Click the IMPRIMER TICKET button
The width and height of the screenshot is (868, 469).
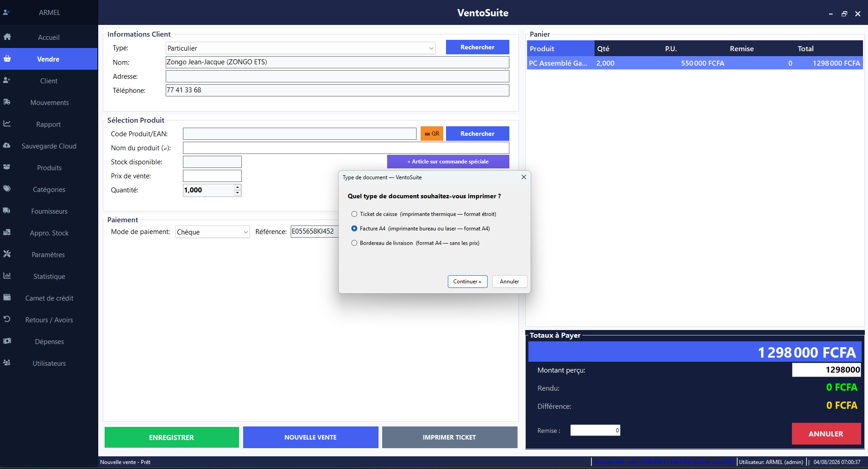tap(450, 437)
